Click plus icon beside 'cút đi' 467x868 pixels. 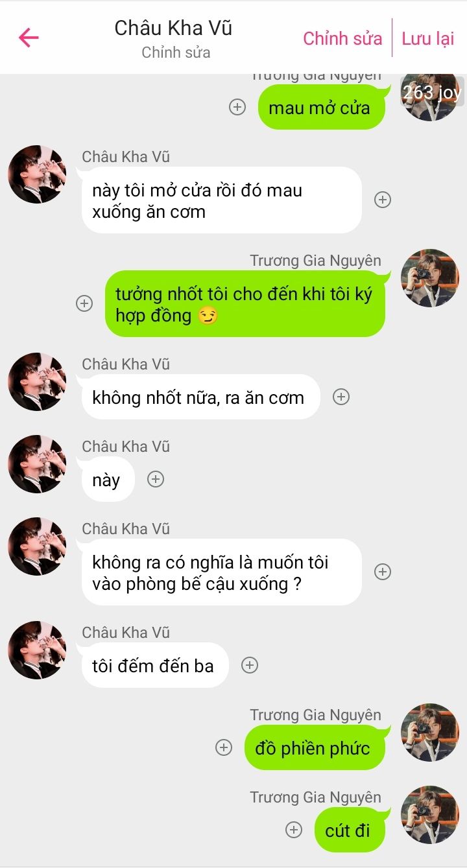pos(294,830)
